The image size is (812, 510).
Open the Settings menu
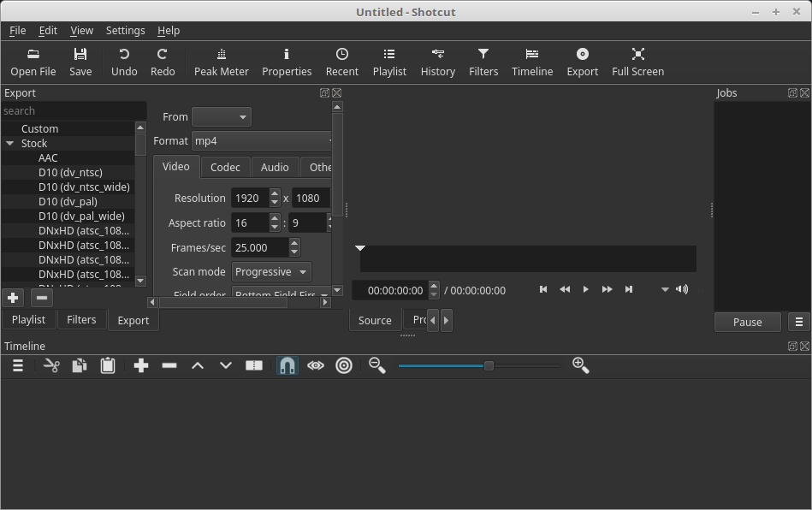click(125, 31)
